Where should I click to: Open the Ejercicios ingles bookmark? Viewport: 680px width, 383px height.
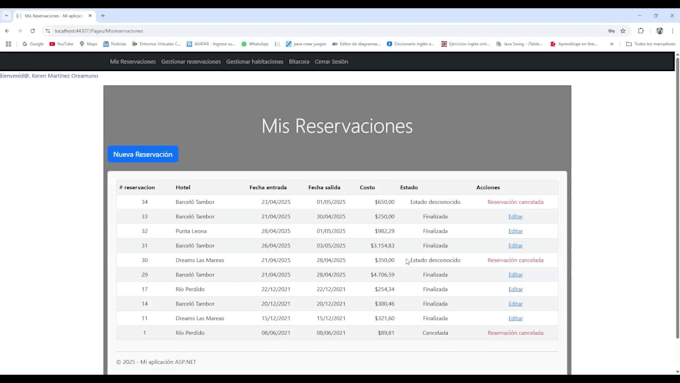465,44
